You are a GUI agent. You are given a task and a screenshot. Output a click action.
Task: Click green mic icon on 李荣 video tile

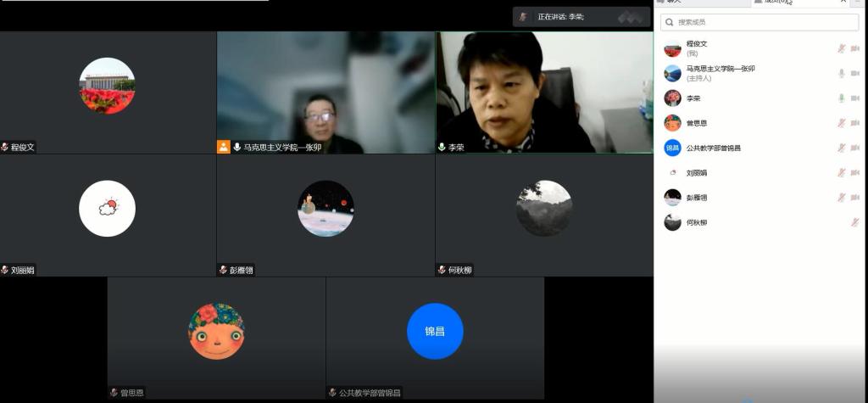coord(442,147)
